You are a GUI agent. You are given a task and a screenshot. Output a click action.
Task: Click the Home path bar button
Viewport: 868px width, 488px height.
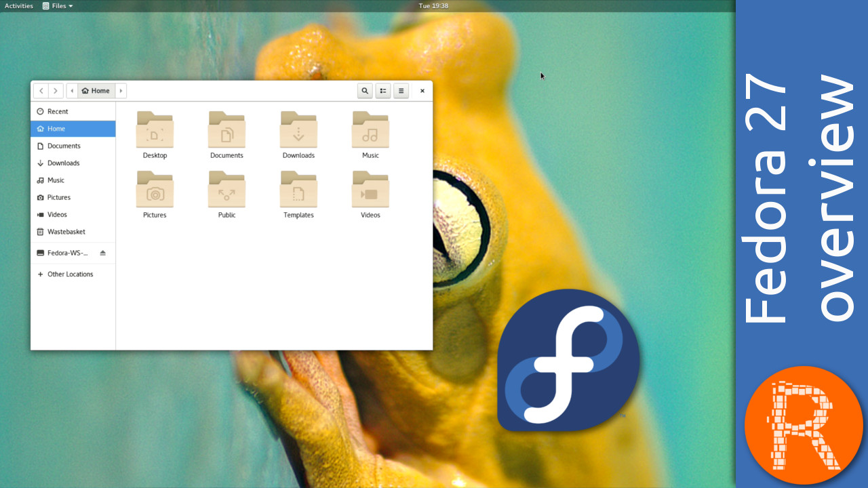[x=96, y=91]
